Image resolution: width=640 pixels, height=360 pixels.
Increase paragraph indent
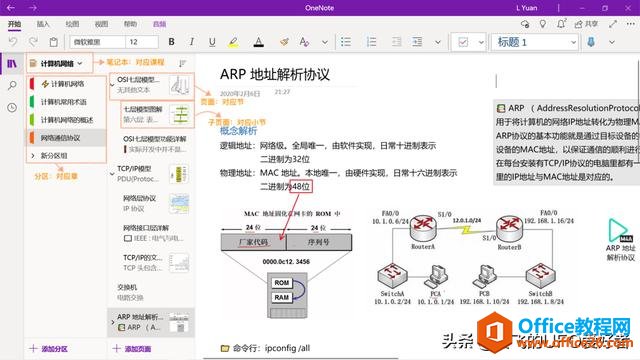click(x=417, y=42)
